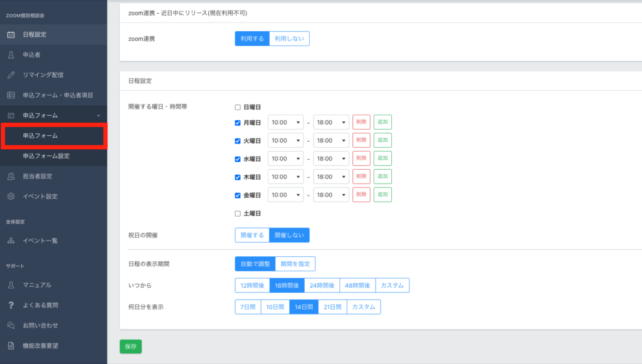Click 削除 button for 水曜日 row
Image resolution: width=642 pixels, height=364 pixels.
361,159
